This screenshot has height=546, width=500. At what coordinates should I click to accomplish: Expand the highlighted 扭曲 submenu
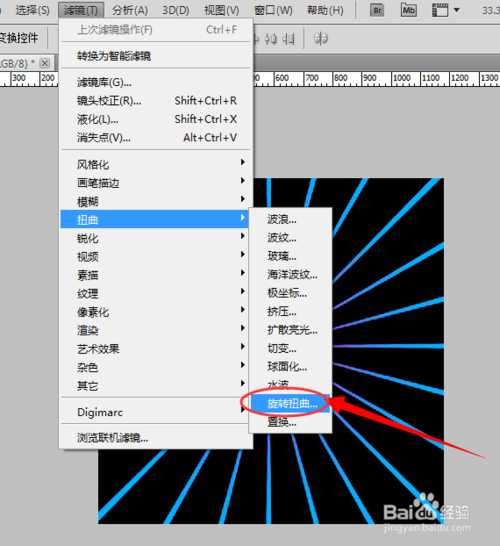[155, 219]
